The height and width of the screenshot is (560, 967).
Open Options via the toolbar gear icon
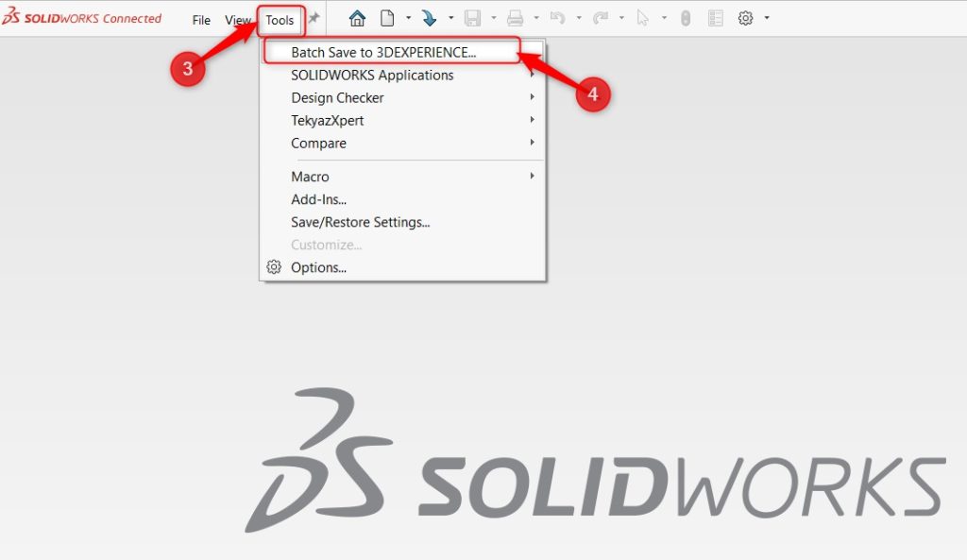[x=746, y=19]
